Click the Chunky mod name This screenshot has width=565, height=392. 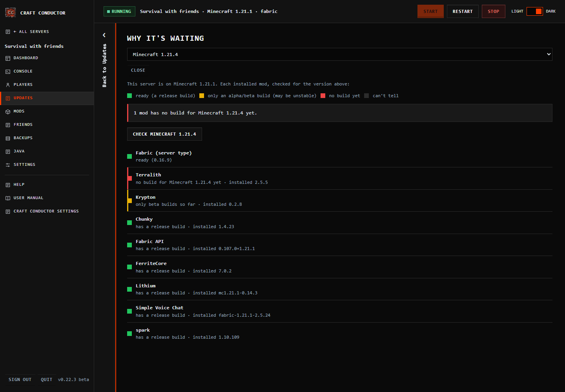tap(144, 219)
